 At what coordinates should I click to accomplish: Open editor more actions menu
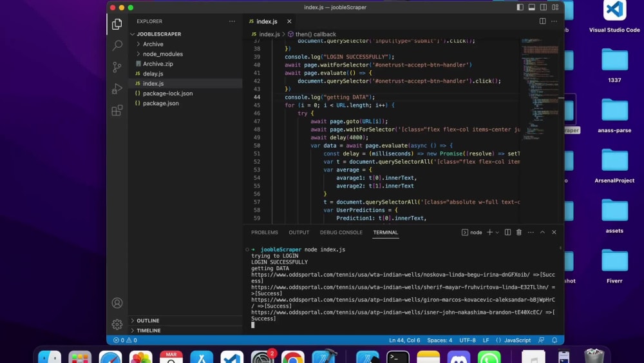click(x=554, y=21)
